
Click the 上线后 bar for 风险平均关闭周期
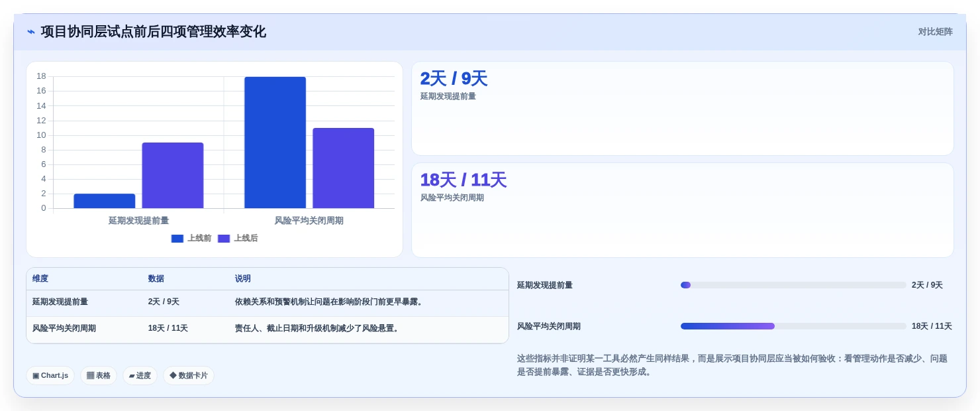click(x=344, y=168)
